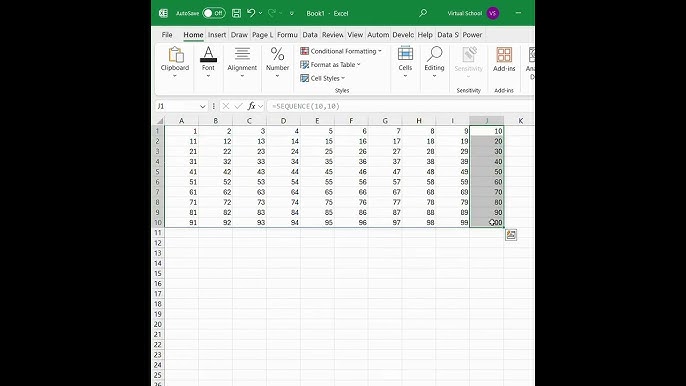Select column K header
This screenshot has width=686, height=386.
(520, 120)
